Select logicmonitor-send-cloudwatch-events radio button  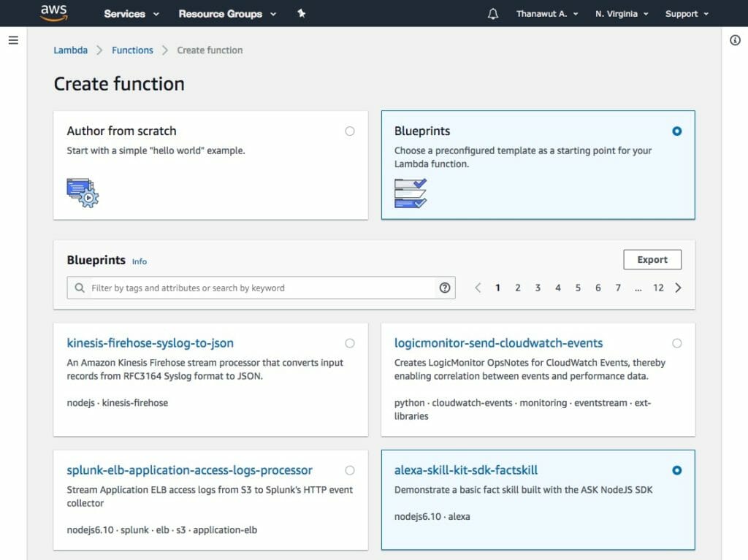point(677,343)
